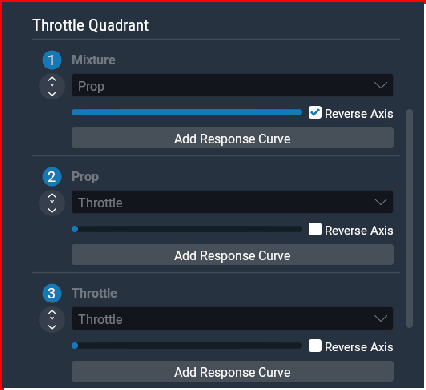
Task: Click the Throttle Quadrant heading
Action: (x=91, y=26)
